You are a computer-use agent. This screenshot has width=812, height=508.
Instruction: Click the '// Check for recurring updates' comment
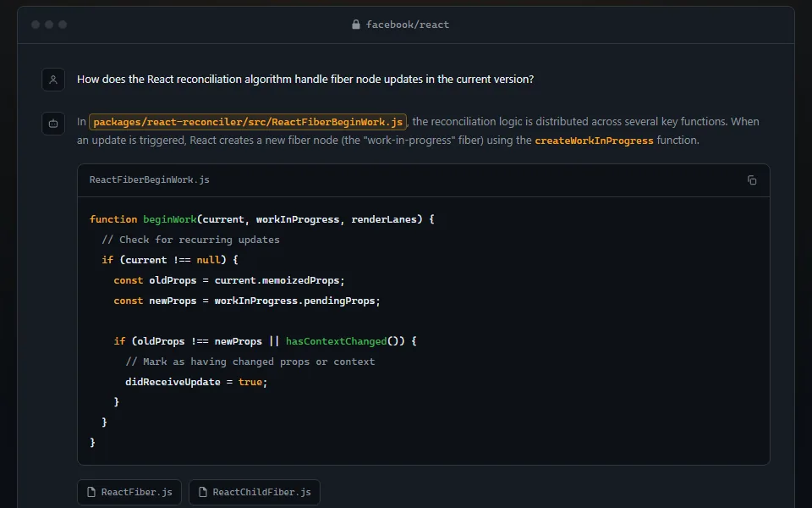click(x=190, y=240)
